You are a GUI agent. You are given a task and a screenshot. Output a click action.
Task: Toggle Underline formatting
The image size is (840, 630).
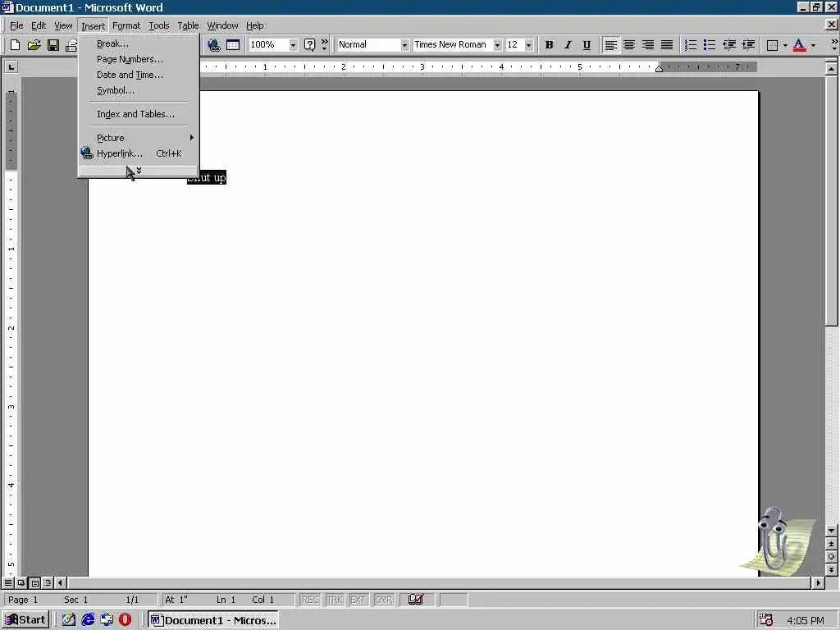(x=587, y=45)
